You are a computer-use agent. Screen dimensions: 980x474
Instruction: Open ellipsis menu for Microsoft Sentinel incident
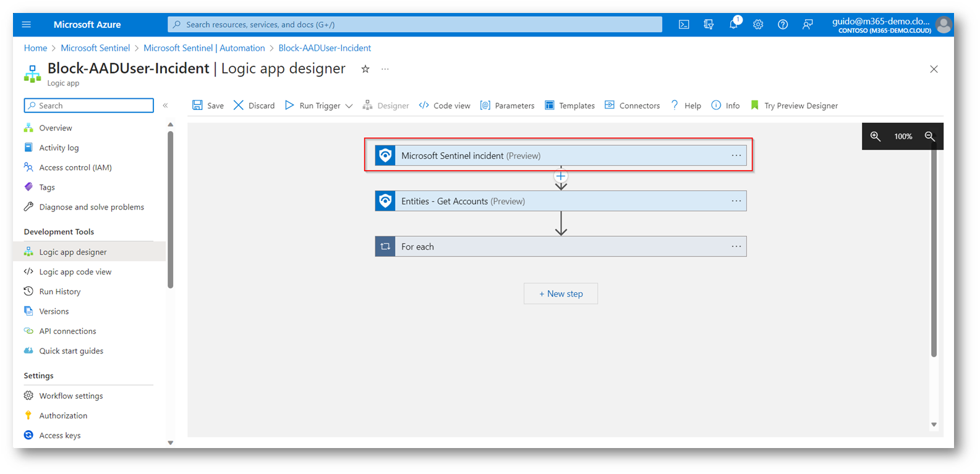tap(736, 156)
